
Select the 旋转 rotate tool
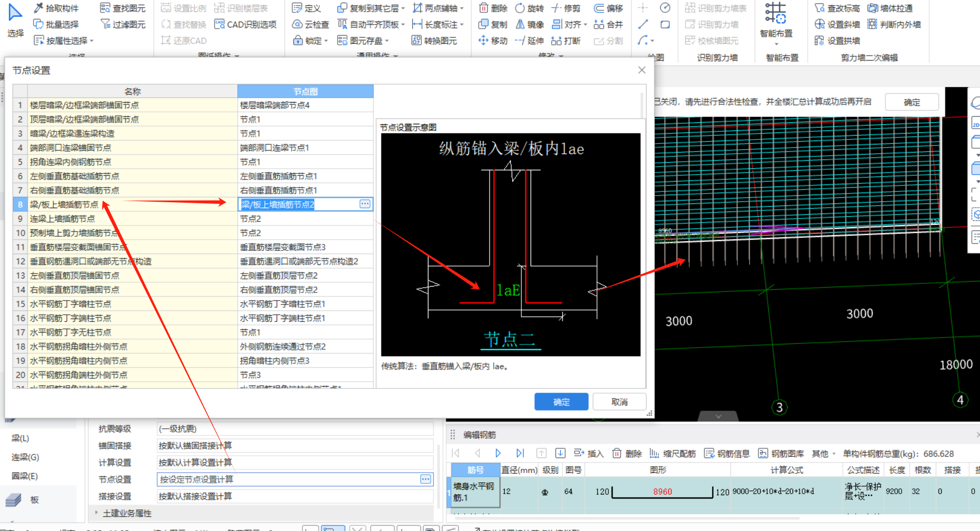click(x=529, y=8)
